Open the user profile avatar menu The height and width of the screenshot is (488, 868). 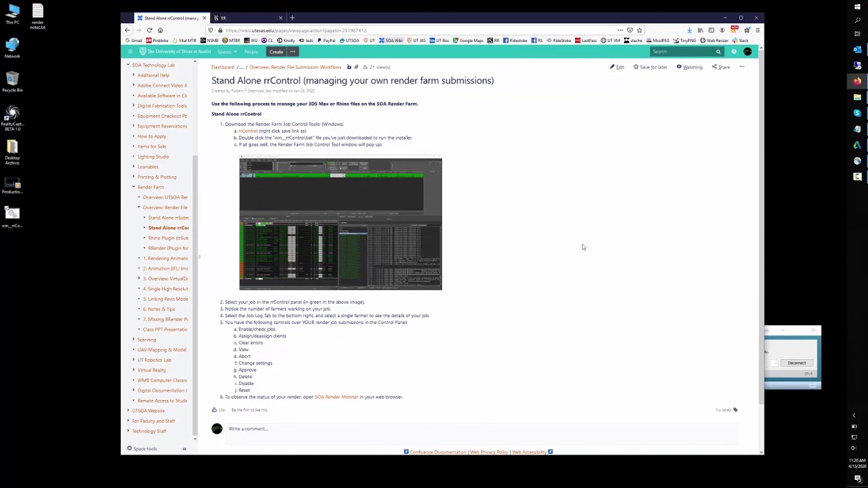tap(747, 52)
